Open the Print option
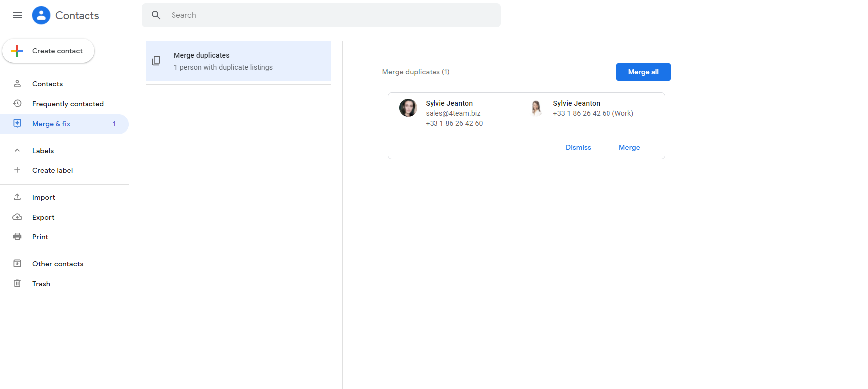Screen dimensions: 868x389 click(64, 237)
